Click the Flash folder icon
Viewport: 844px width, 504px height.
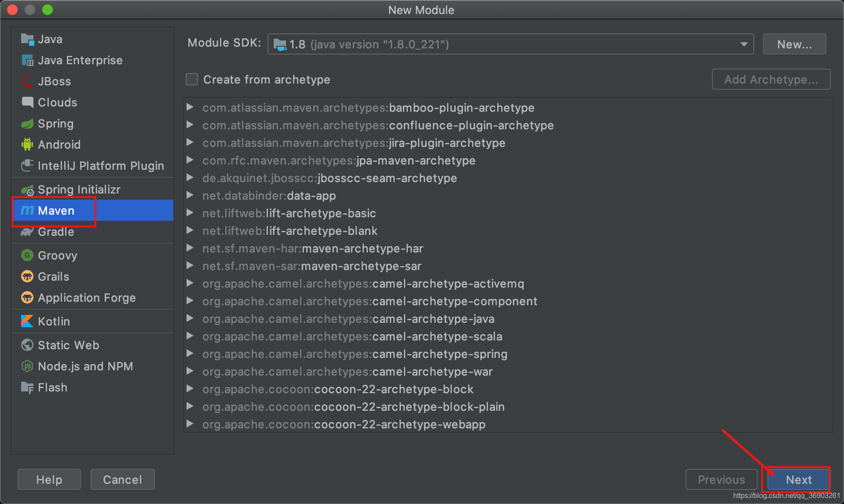point(27,387)
